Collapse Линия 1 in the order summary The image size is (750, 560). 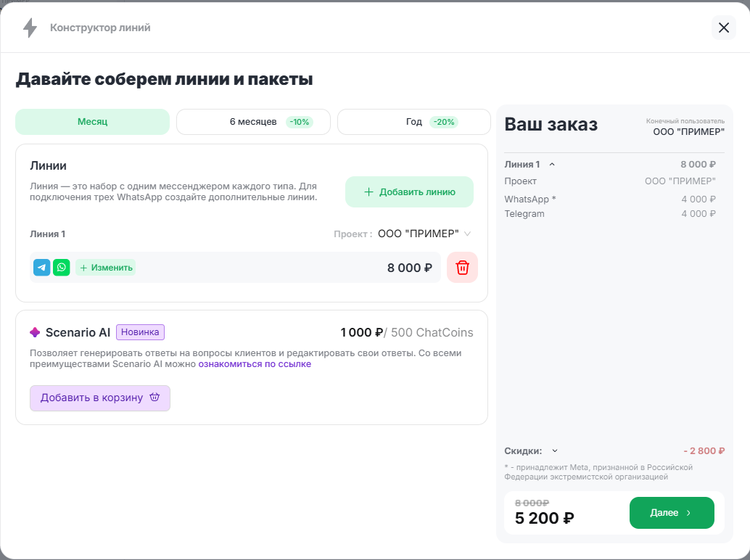click(x=552, y=165)
